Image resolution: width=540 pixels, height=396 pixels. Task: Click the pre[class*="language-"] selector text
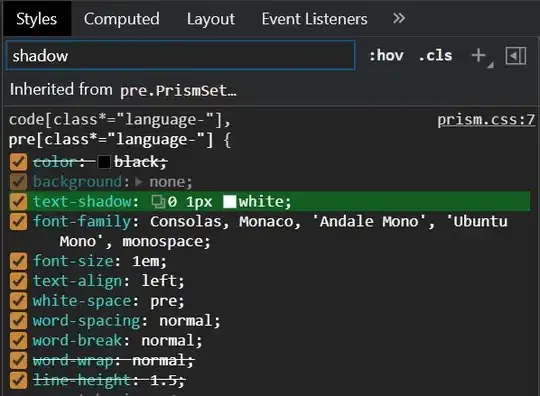pos(111,140)
